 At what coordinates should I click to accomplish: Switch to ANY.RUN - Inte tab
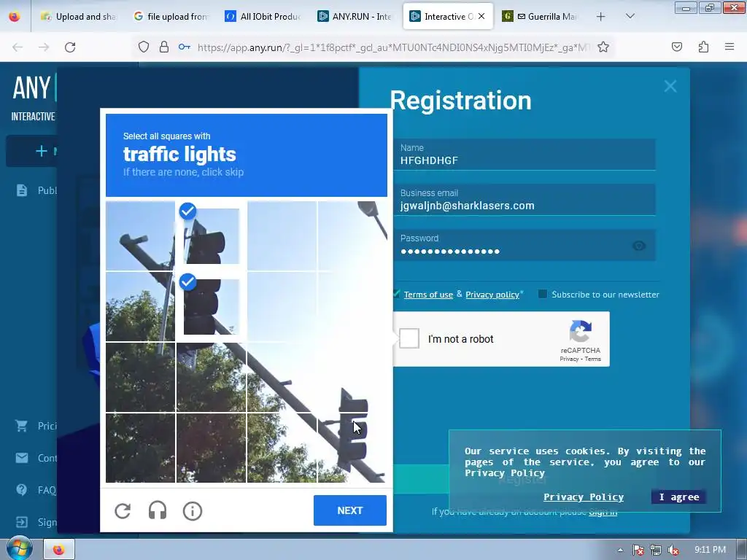click(x=355, y=16)
